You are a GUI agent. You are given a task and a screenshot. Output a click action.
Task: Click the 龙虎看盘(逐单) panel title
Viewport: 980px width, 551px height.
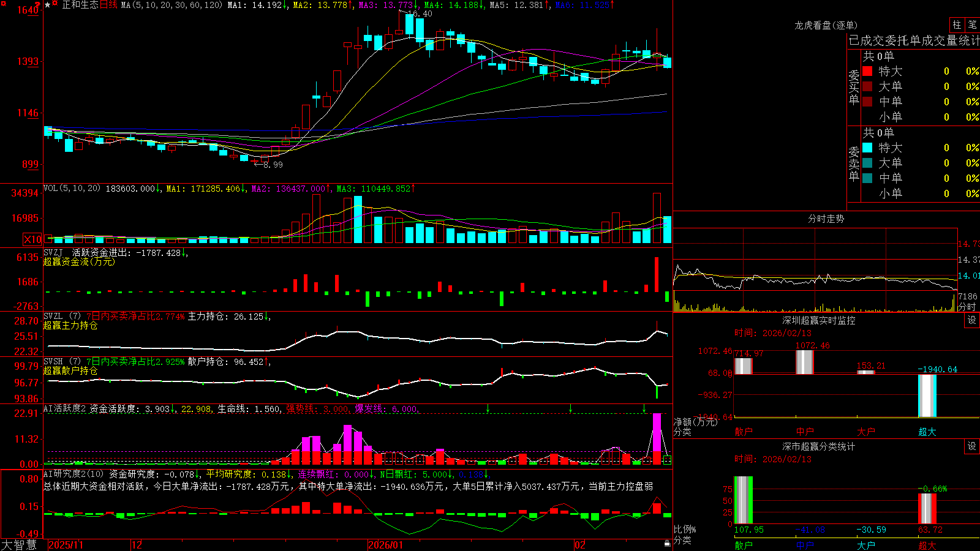[x=826, y=25]
